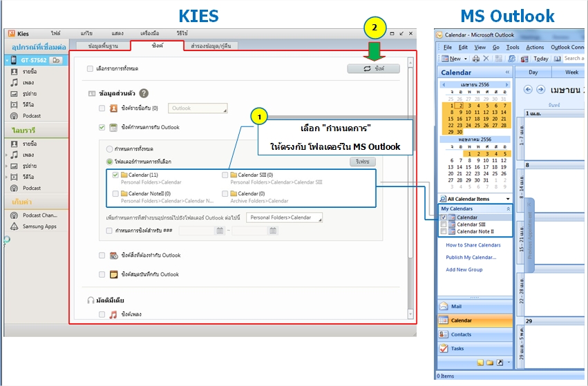
Task: Enable sync memo with Outlook checkbox
Action: [x=102, y=275]
